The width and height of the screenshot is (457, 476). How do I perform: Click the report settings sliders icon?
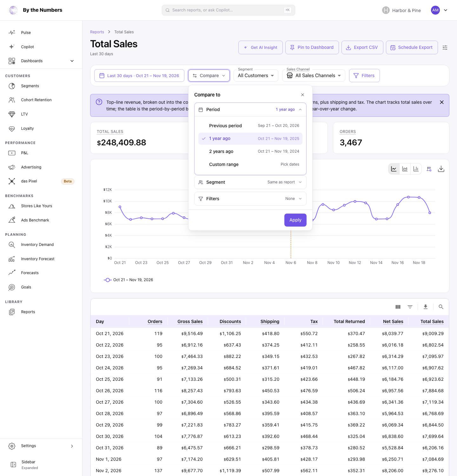click(445, 48)
